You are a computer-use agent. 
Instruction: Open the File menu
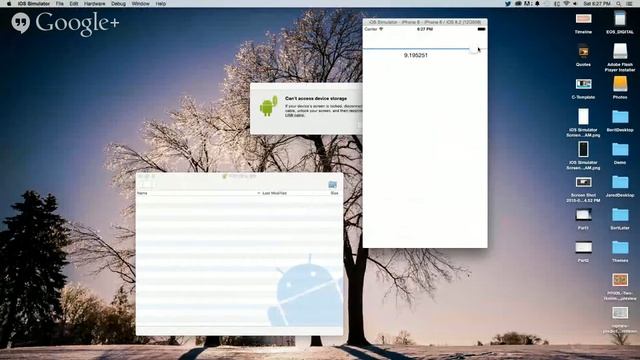click(x=60, y=3)
